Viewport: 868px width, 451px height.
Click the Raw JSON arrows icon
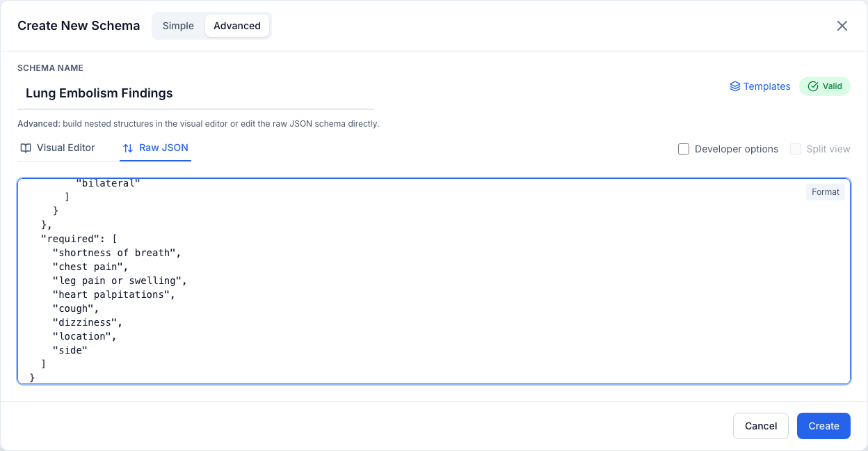[128, 148]
